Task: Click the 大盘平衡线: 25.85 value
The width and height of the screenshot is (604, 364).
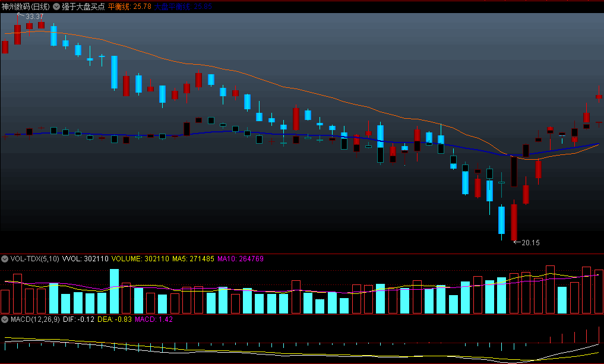Action: 183,7
